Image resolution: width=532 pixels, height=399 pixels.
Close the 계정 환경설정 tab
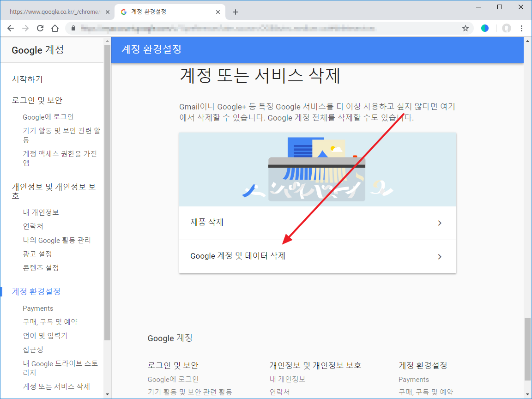(218, 12)
